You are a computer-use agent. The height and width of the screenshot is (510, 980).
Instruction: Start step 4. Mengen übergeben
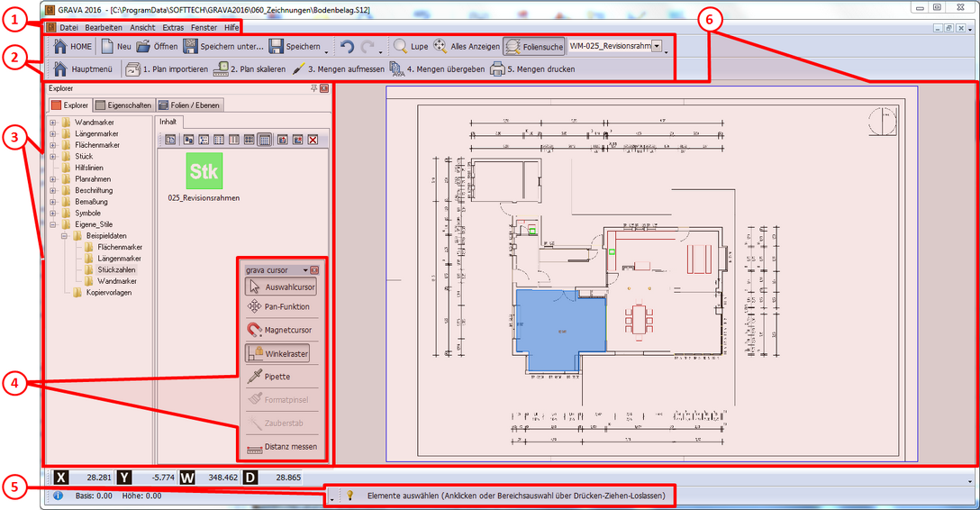coord(437,68)
